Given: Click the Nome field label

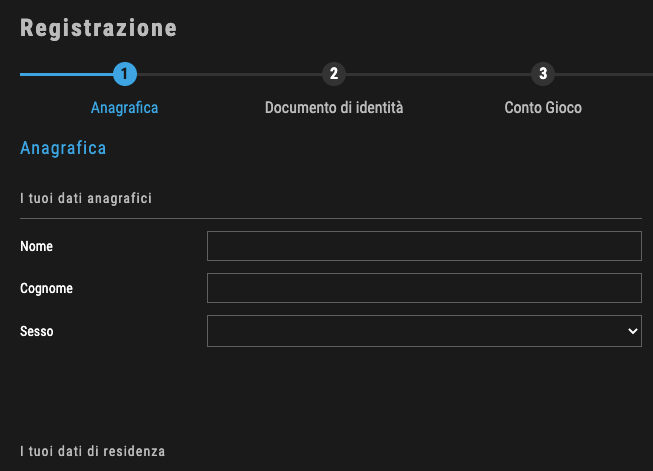Looking at the screenshot, I should [36, 247].
